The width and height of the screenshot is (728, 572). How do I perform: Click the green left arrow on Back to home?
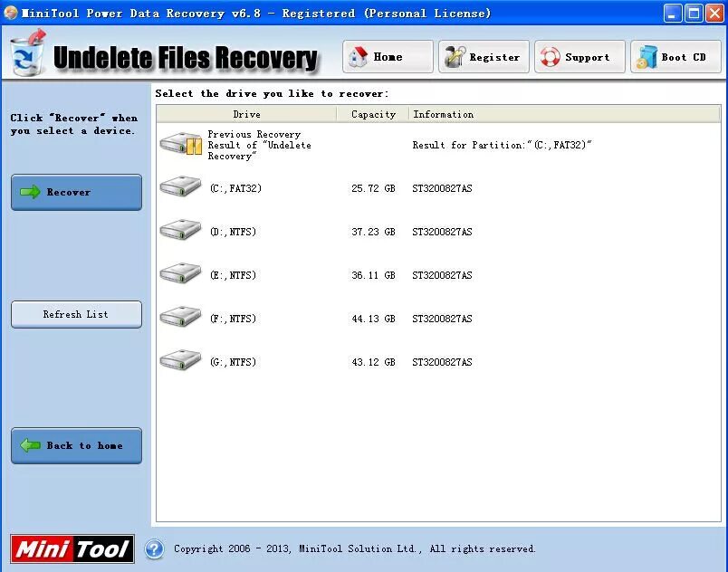[x=30, y=445]
